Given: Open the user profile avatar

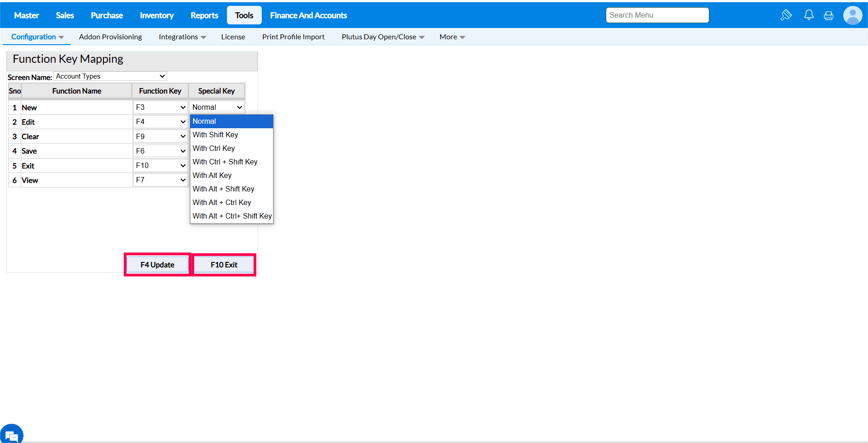Looking at the screenshot, I should pos(853,15).
